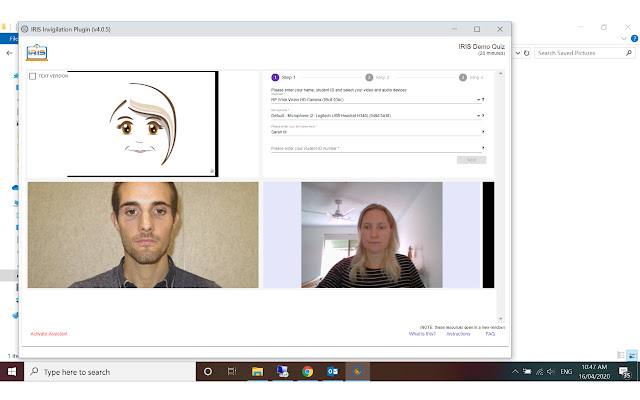Click the help icon beside the student ID field
The image size is (640, 400).
[x=483, y=148]
